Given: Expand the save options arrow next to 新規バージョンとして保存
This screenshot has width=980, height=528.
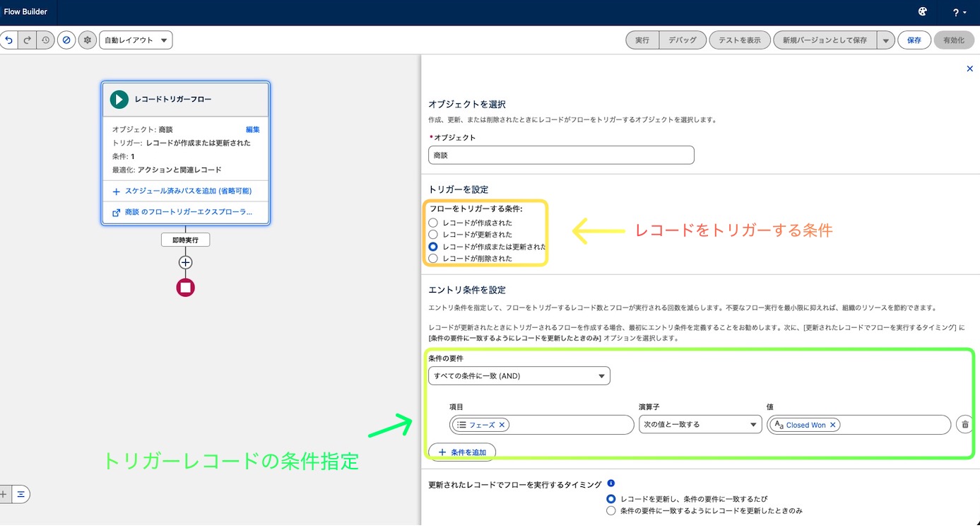Looking at the screenshot, I should point(886,40).
